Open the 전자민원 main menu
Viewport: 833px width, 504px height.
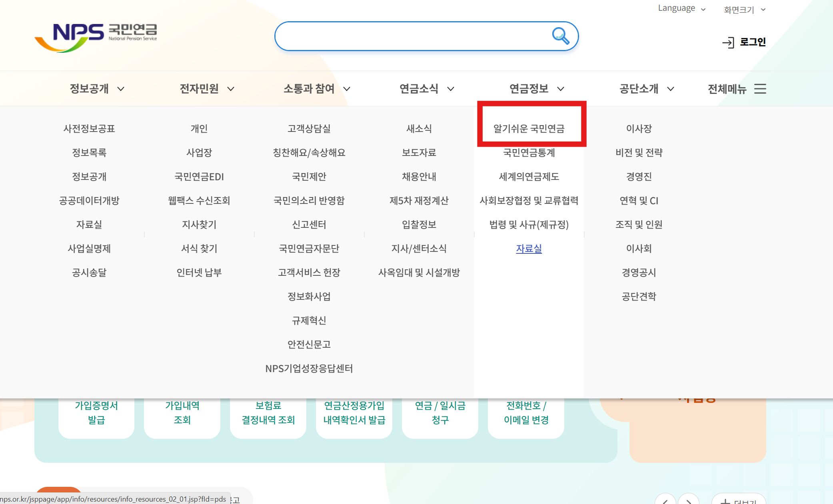click(x=199, y=89)
